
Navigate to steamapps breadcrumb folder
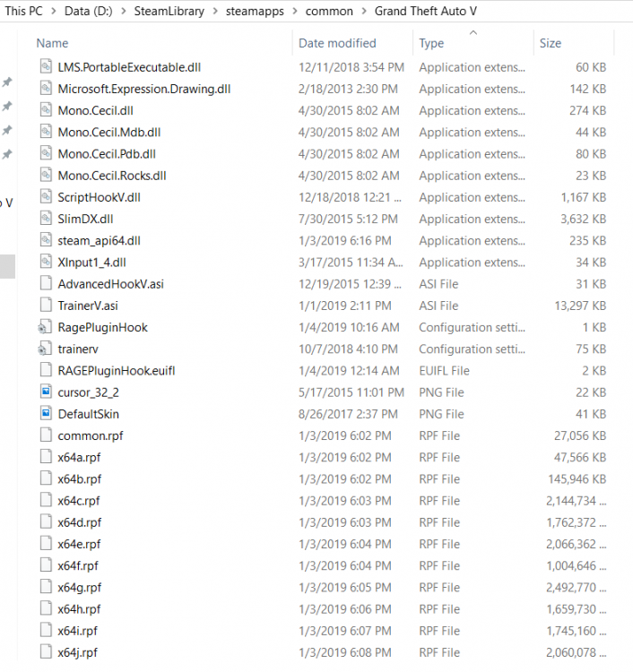255,11
